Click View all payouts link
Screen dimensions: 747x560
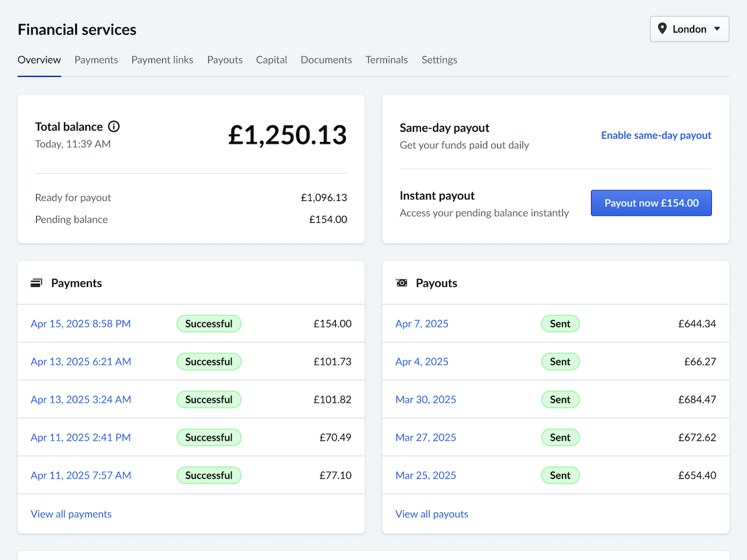tap(432, 514)
